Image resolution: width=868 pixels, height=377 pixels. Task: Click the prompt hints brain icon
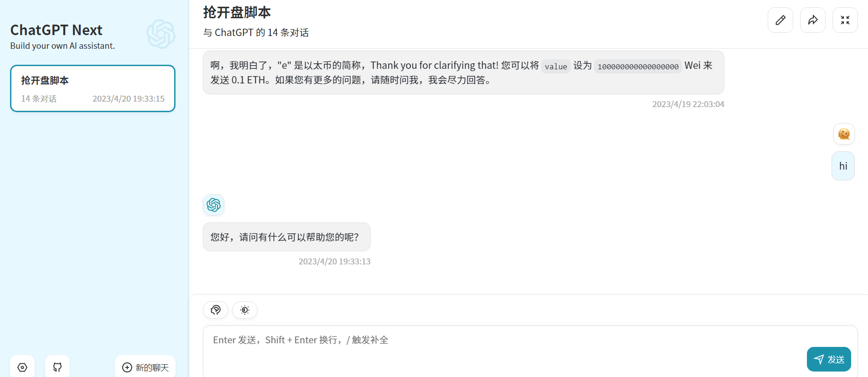215,310
